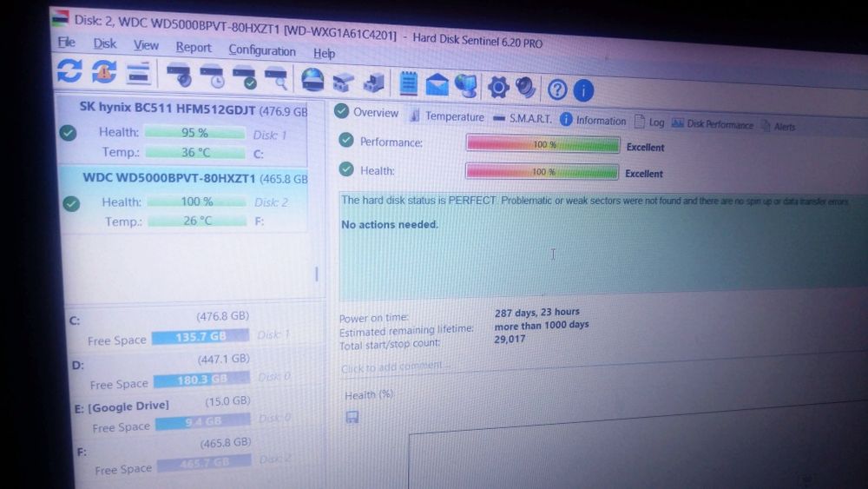
Task: Click the speaker sound toolbar icon
Action: click(x=525, y=88)
